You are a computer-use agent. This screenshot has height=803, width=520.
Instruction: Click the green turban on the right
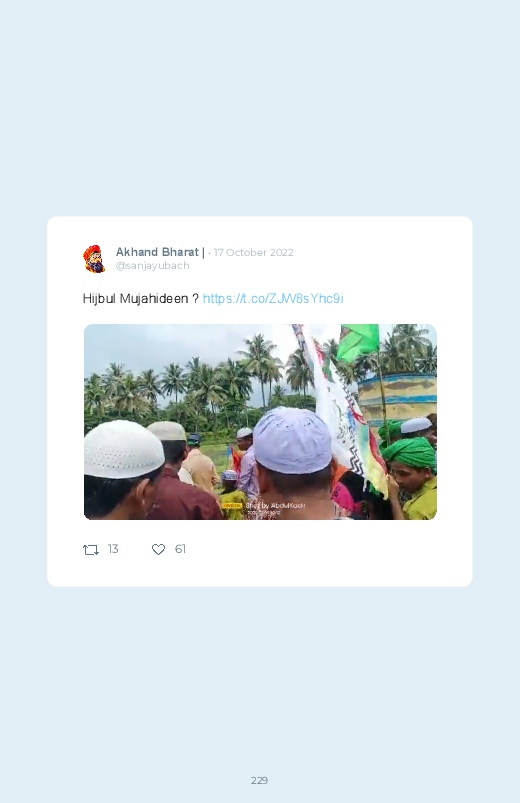click(x=409, y=453)
